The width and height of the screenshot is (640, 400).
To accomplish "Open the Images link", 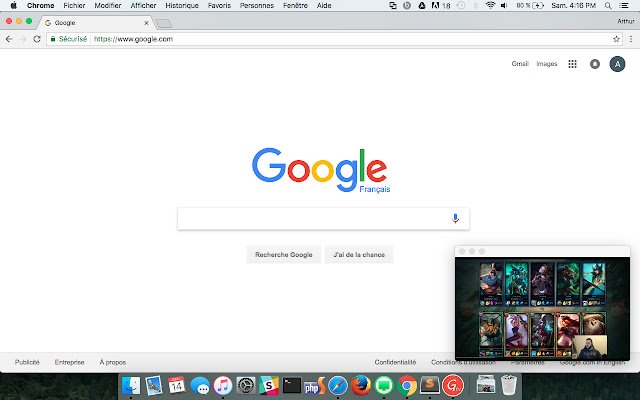I will 547,64.
